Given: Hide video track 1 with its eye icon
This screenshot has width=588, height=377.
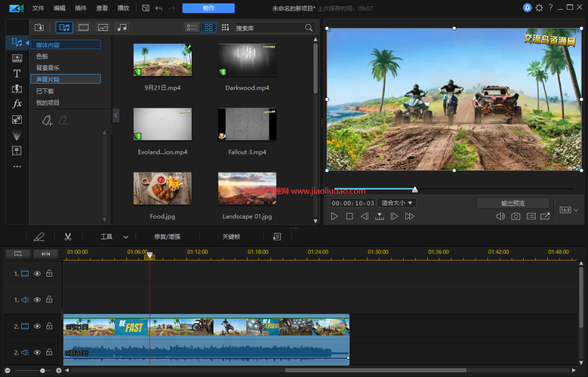Looking at the screenshot, I should click(x=37, y=274).
